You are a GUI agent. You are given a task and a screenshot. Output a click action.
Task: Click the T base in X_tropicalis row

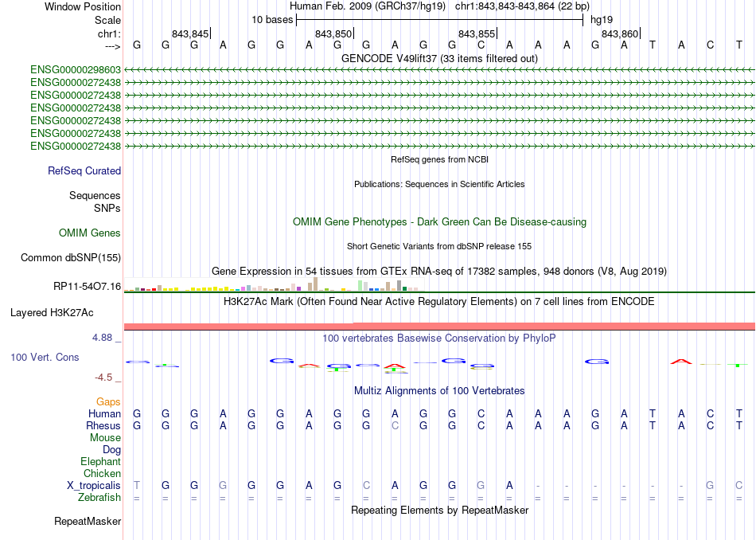click(x=137, y=486)
